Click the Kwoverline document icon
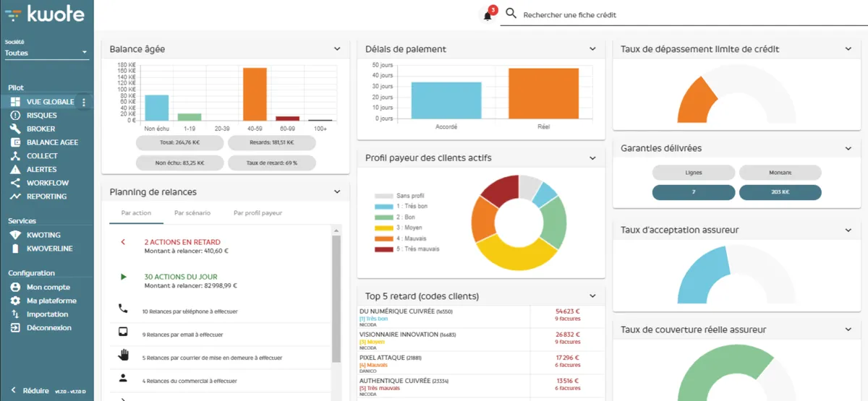Screen dimensions: 868x401 pos(14,249)
